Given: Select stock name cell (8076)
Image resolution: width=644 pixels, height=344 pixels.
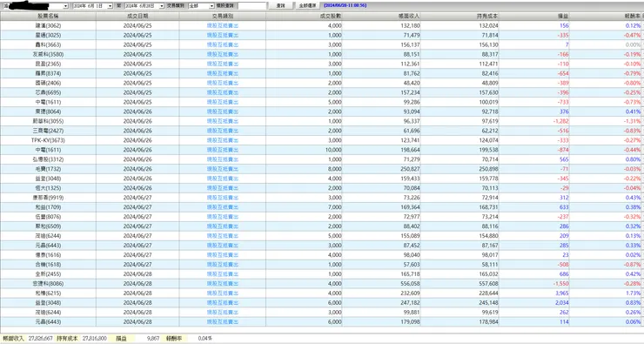Looking at the screenshot, I should click(x=48, y=217).
